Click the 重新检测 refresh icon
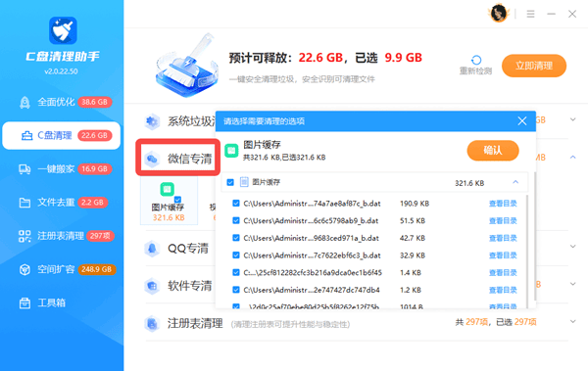 (476, 60)
